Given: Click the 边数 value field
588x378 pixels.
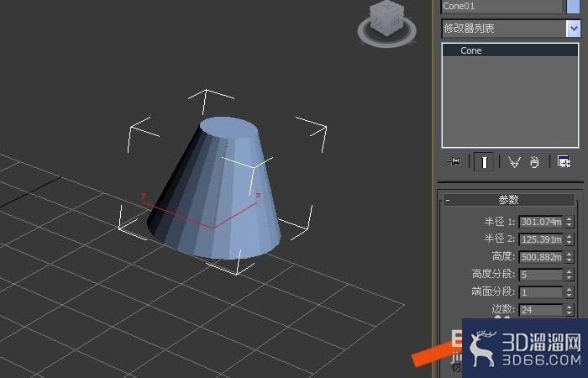Looking at the screenshot, I should point(541,310).
